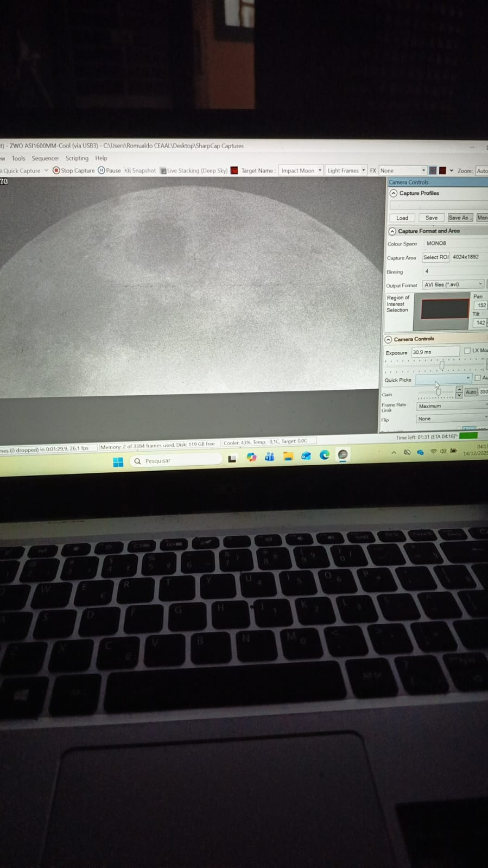
Task: Launch Microsoft Edge from the taskbar
Action: click(x=324, y=455)
